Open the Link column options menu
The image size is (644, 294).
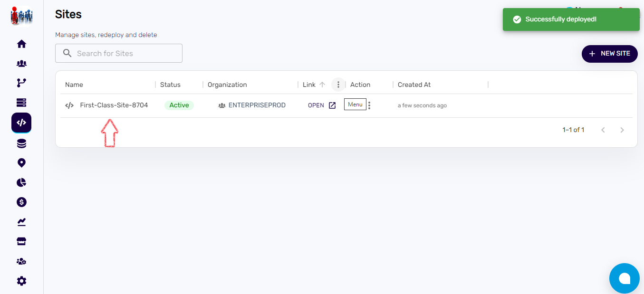click(x=338, y=85)
